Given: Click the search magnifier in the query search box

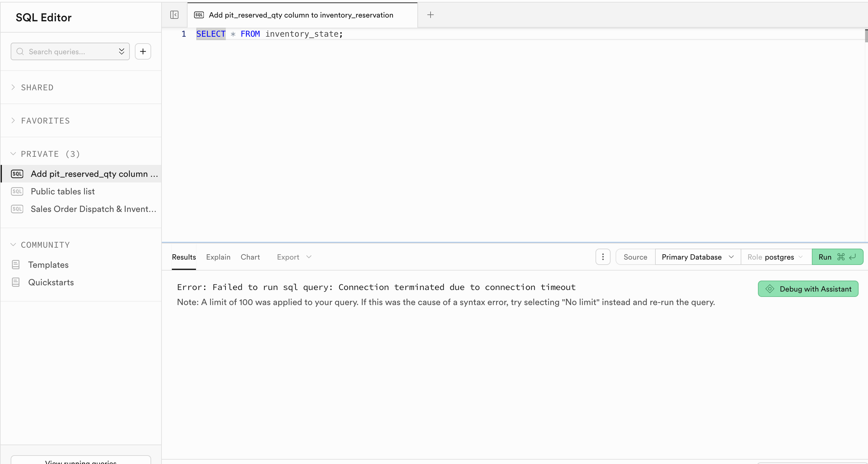Looking at the screenshot, I should 20,51.
